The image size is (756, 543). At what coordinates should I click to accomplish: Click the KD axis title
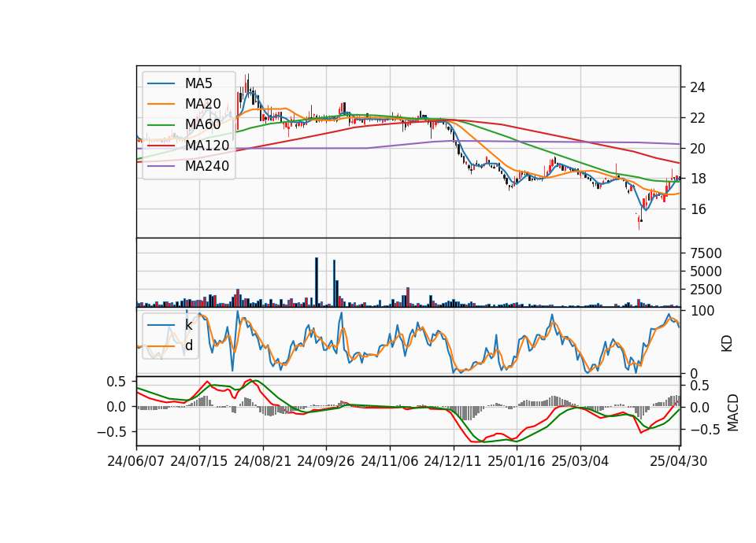click(x=727, y=344)
